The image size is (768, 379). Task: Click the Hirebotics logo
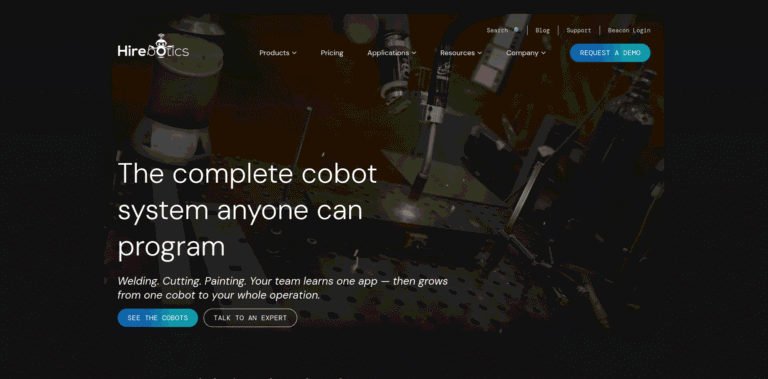tap(153, 46)
